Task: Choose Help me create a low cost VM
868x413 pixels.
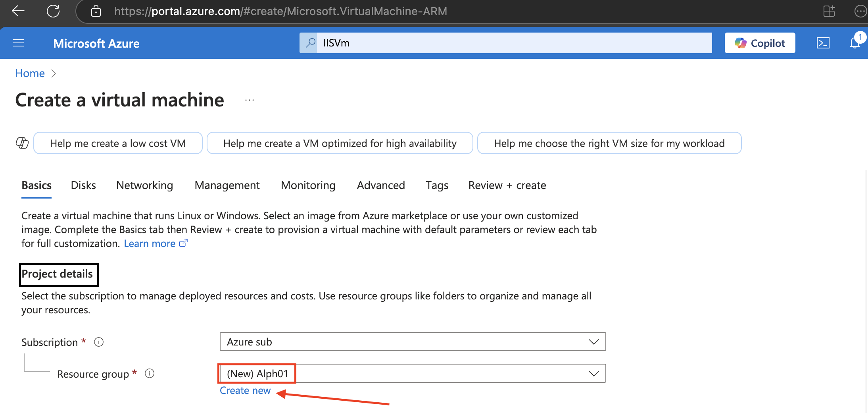Action: click(x=118, y=143)
